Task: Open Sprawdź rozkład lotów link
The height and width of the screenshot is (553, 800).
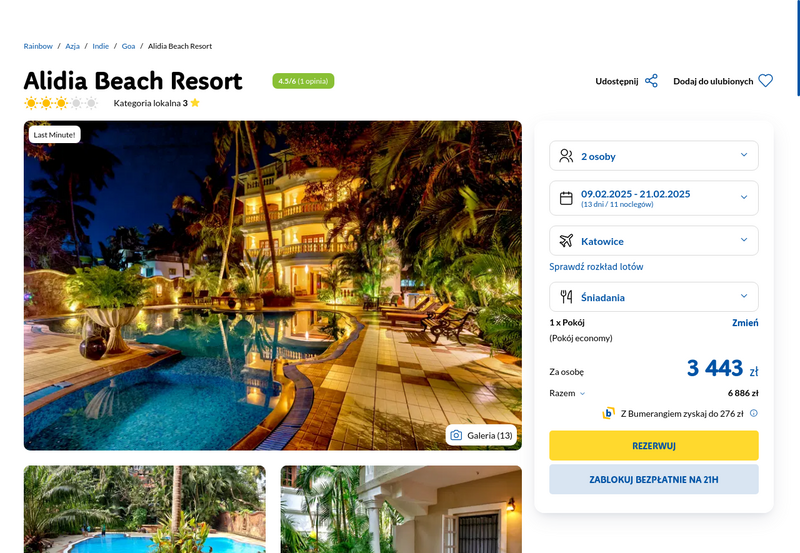Action: pos(596,266)
